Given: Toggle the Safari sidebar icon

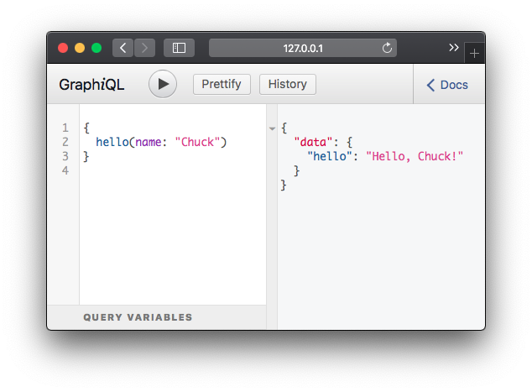Looking at the screenshot, I should [x=179, y=48].
